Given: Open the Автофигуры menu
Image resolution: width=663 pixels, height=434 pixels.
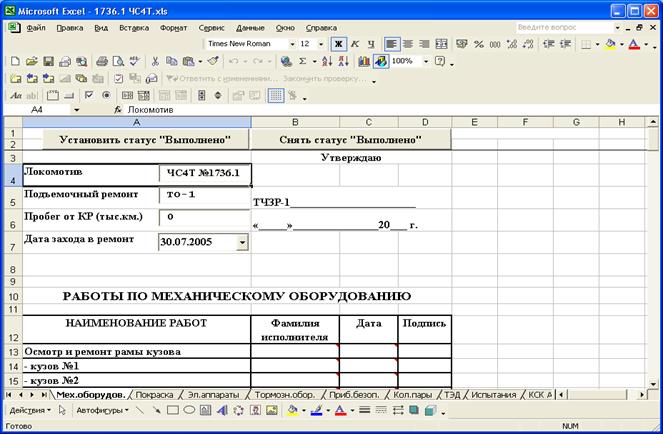Looking at the screenshot, I should [x=102, y=410].
